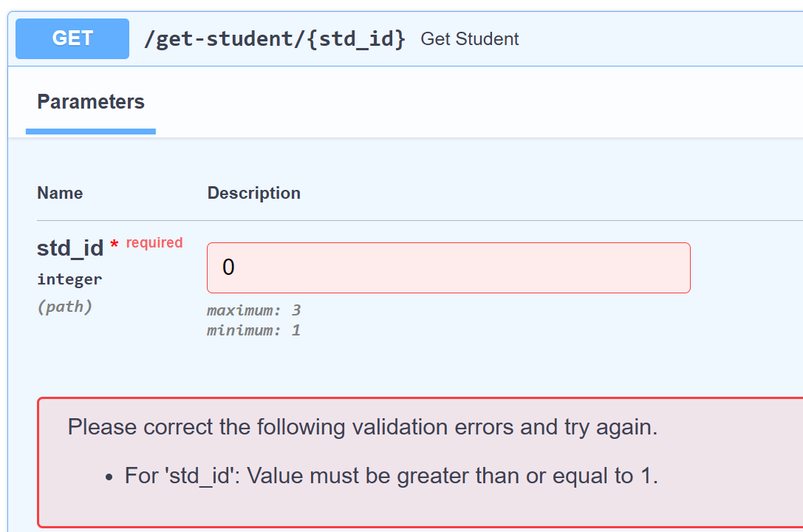Switch to the Parameters tab
The width and height of the screenshot is (803, 532).
pos(91,102)
